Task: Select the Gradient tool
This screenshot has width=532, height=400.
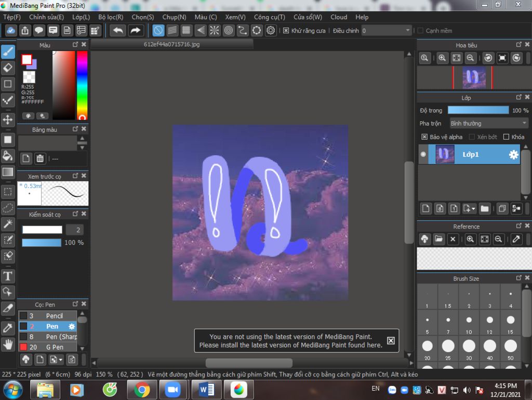Action: coord(8,172)
